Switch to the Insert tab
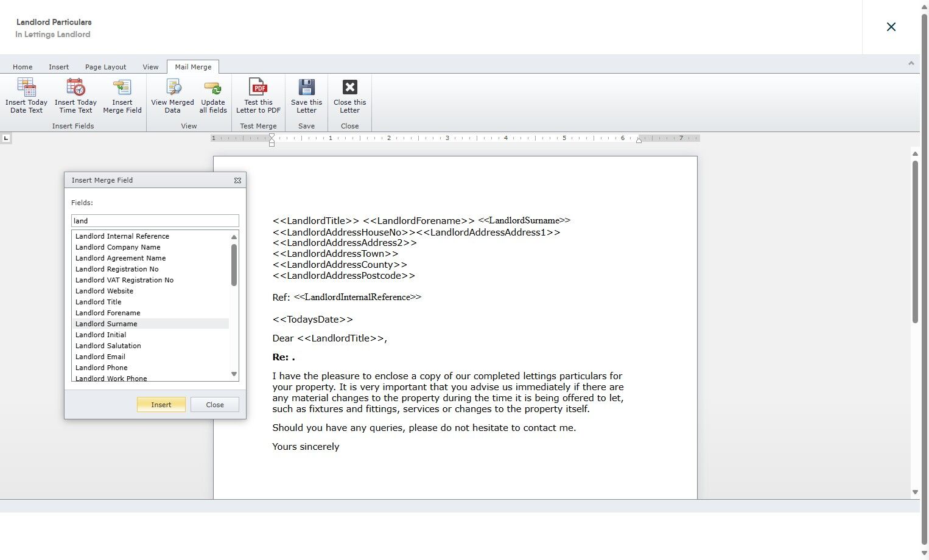This screenshot has width=929, height=560. click(59, 67)
